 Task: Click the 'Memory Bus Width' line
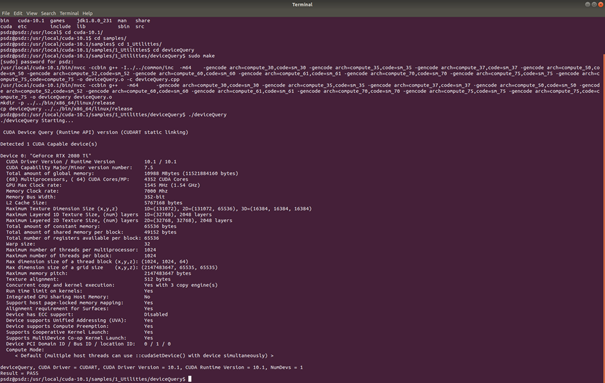(x=85, y=197)
